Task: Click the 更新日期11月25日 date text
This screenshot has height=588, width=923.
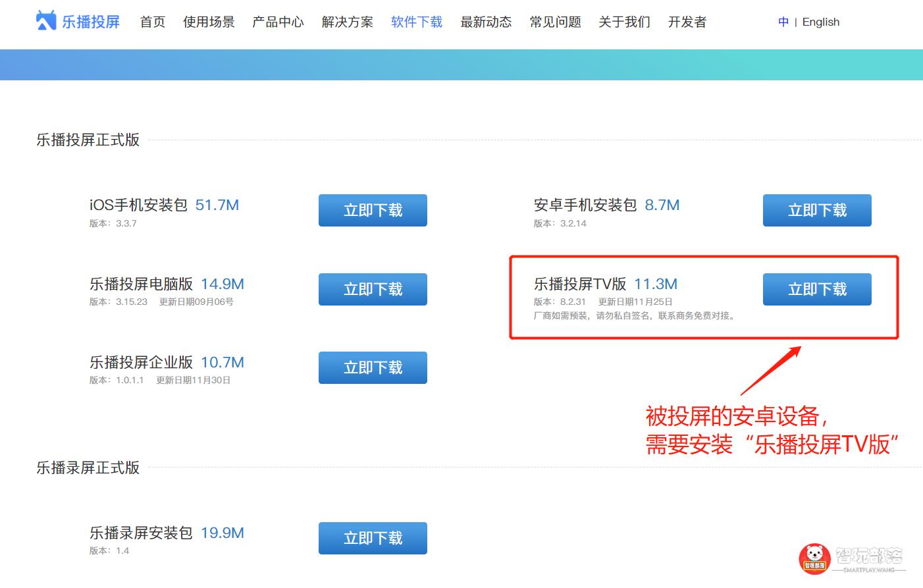Action: coord(635,302)
